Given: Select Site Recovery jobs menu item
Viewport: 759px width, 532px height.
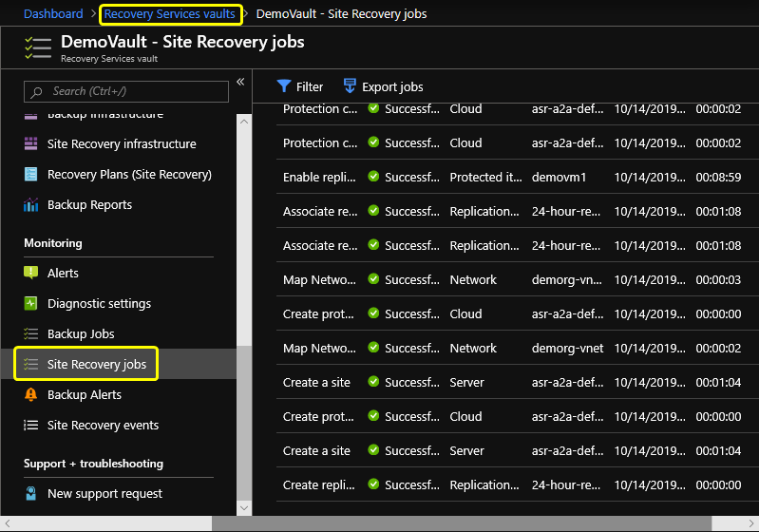Looking at the screenshot, I should tap(97, 364).
